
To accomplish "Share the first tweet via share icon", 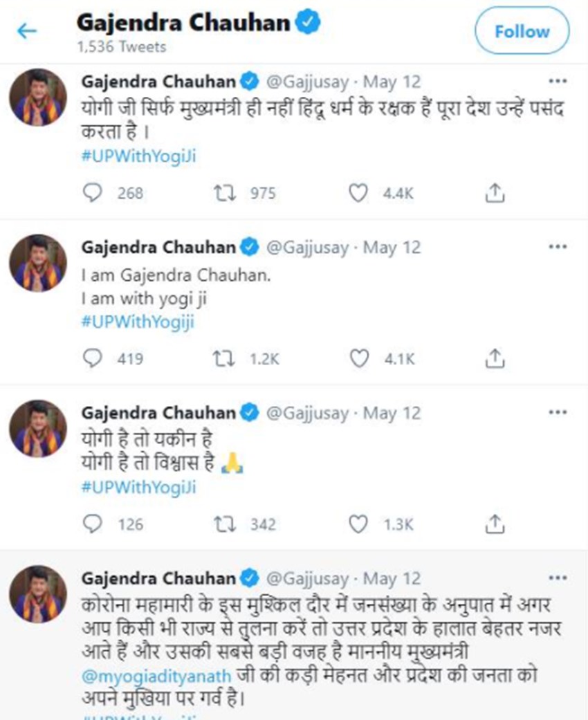I will pyautogui.click(x=494, y=193).
